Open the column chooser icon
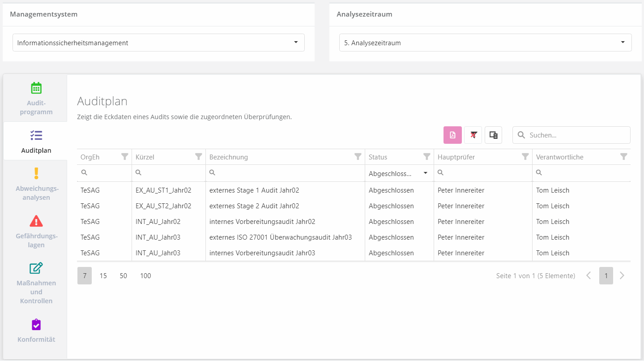Viewport: 644px width, 361px height. click(493, 135)
